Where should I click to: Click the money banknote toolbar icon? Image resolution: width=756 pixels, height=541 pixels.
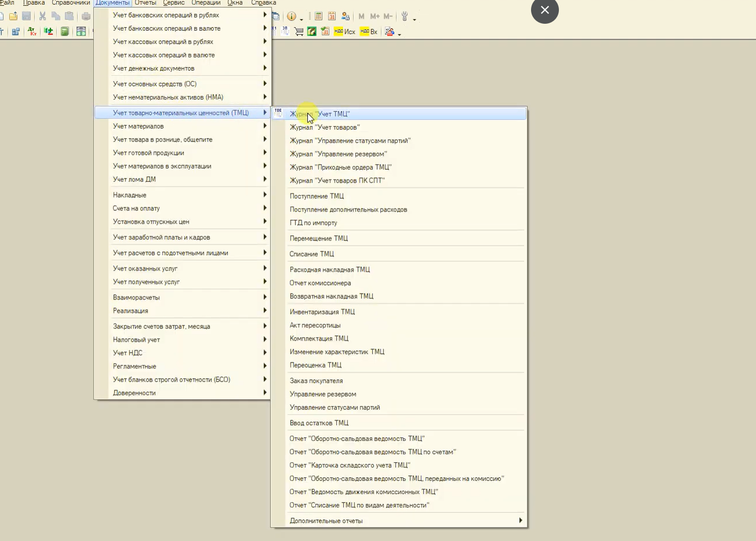(x=81, y=31)
